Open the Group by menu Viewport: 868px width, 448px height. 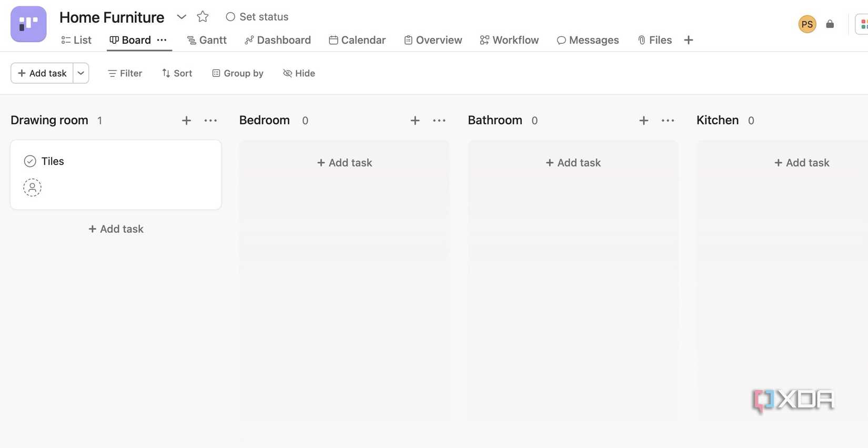click(x=238, y=73)
